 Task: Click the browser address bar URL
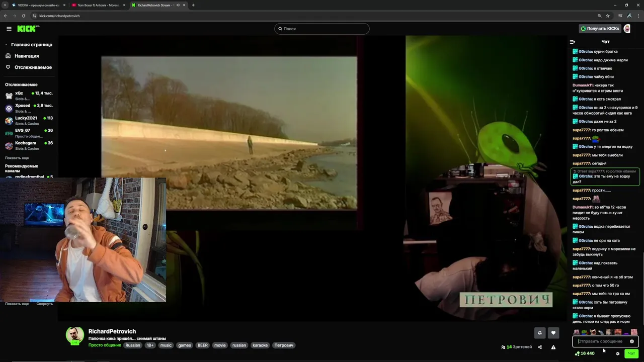point(59,16)
